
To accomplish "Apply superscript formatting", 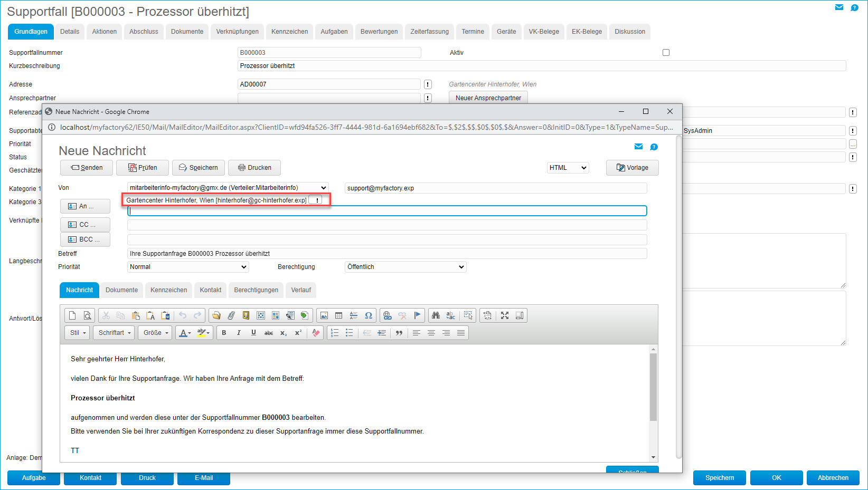I will coord(298,333).
